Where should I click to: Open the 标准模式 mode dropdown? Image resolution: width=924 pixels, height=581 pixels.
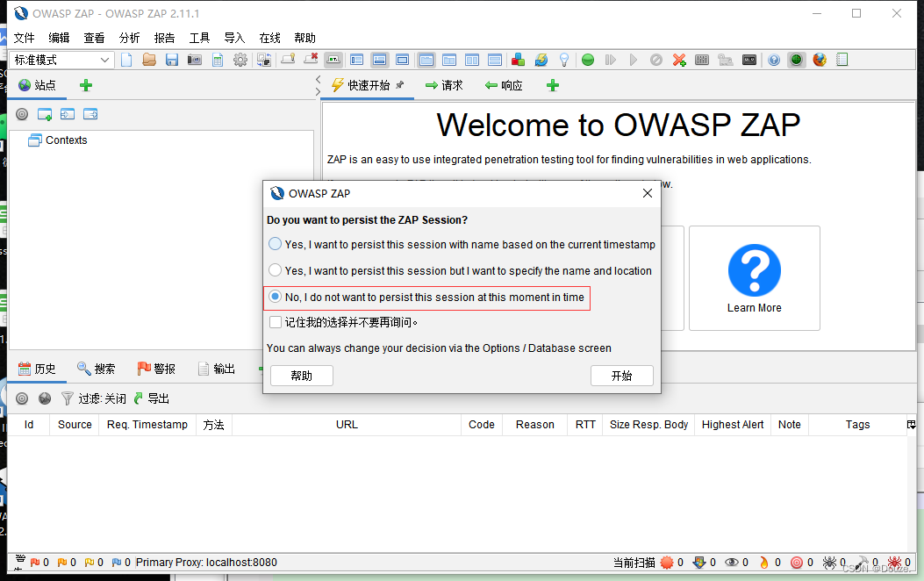pyautogui.click(x=61, y=60)
